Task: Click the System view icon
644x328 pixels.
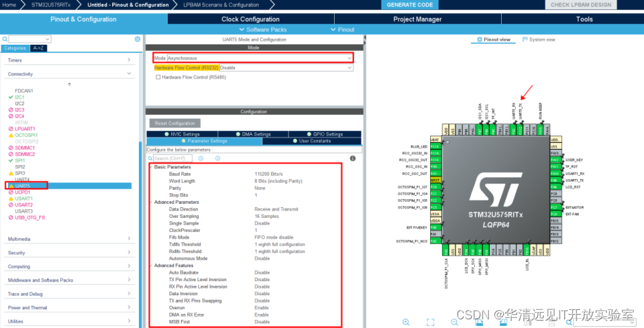Action: click(525, 39)
